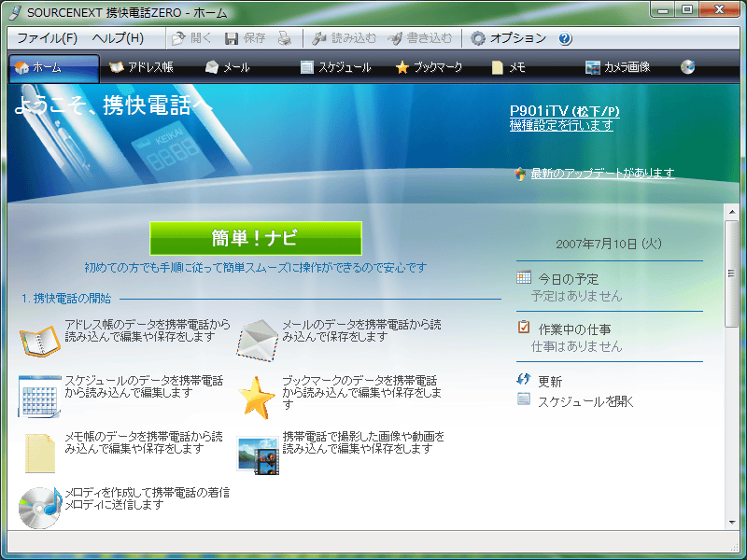
Task: Click the 更新 refresh link
Action: click(550, 382)
